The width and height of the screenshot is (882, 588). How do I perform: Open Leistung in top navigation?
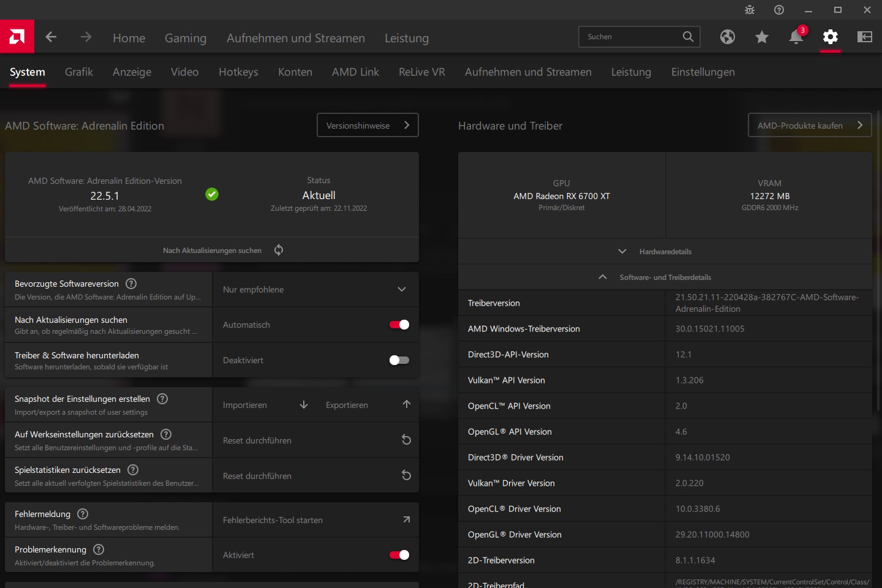pos(407,38)
